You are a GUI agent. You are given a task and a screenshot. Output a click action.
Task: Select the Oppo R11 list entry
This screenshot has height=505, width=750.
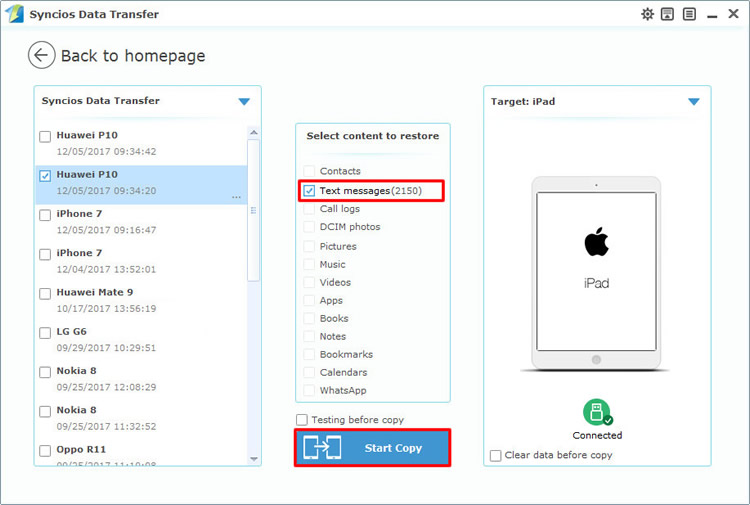[142, 455]
